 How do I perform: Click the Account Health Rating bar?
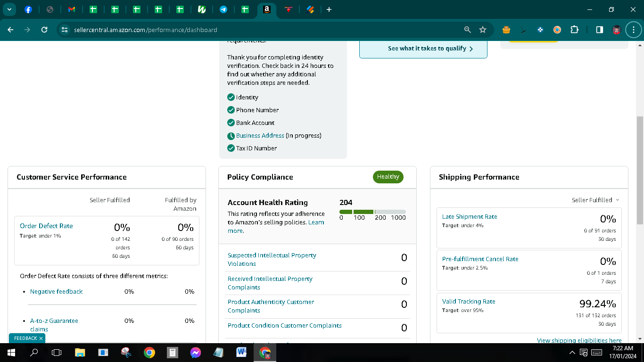point(372,212)
